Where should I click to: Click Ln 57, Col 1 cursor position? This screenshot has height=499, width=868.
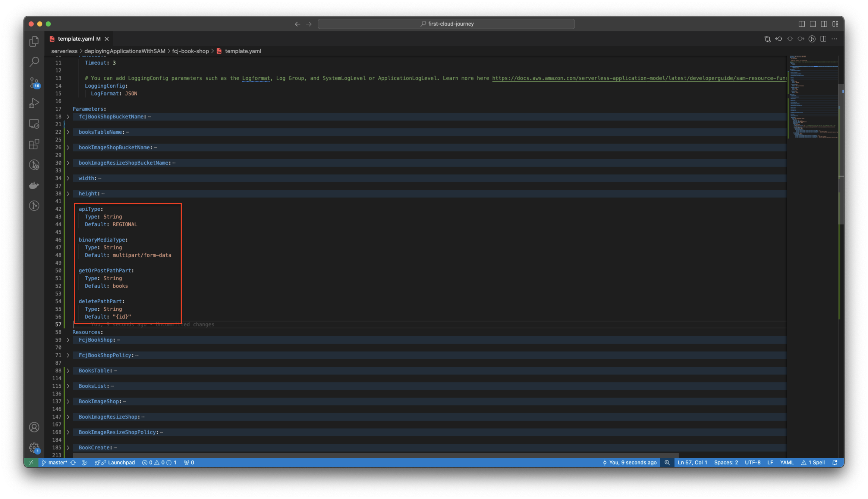(x=692, y=463)
